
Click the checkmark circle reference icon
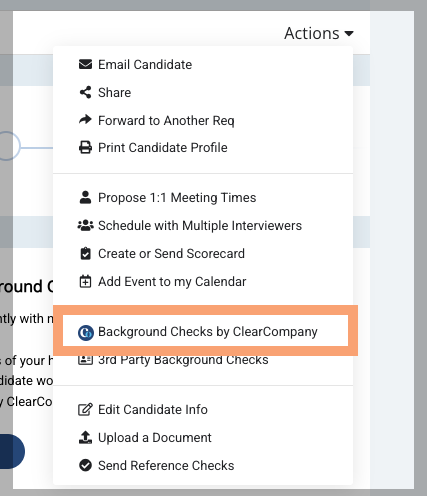tap(85, 465)
